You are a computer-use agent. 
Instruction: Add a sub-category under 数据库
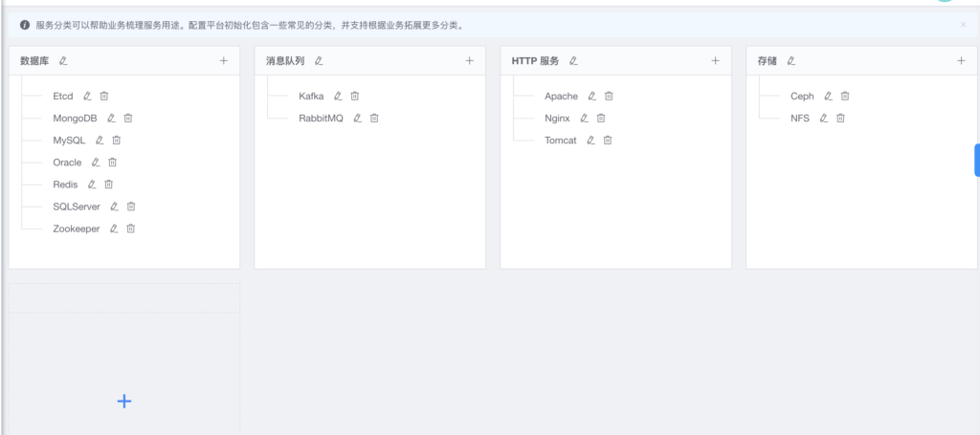224,61
